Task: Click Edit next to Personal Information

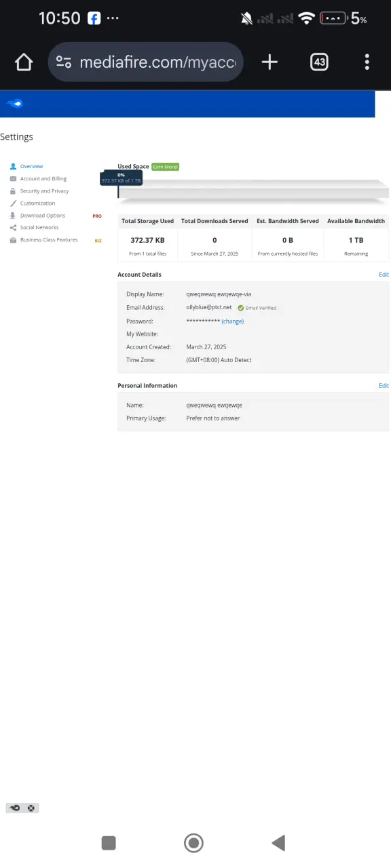Action: (384, 385)
